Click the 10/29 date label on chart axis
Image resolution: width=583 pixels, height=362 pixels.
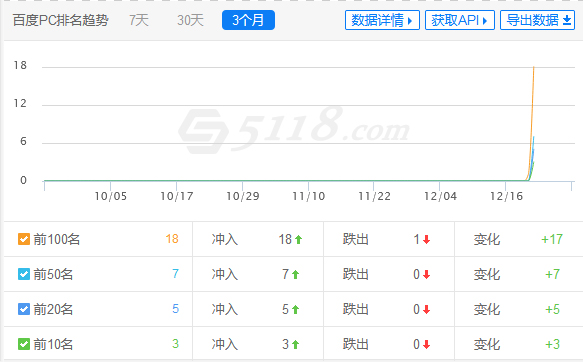click(243, 196)
